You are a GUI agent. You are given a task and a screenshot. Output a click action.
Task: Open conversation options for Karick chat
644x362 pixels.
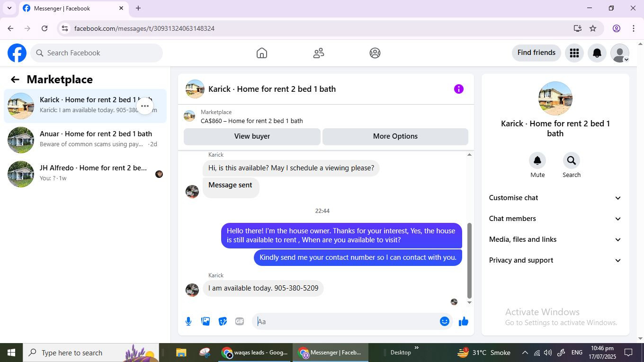(x=145, y=106)
